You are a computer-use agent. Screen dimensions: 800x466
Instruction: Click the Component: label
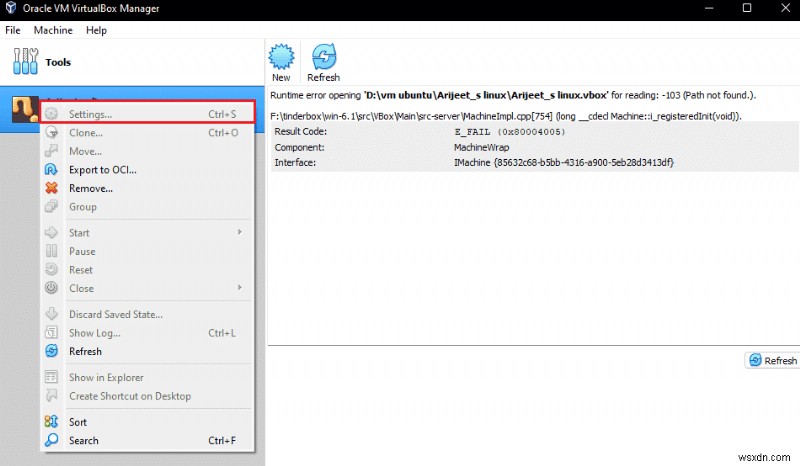(x=299, y=147)
